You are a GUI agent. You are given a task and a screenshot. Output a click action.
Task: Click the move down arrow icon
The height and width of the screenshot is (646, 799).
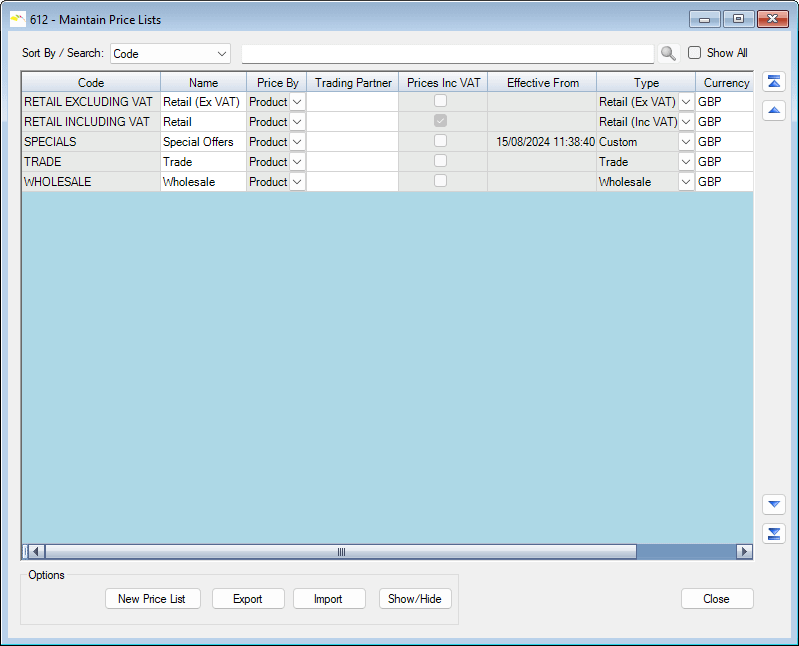(x=774, y=505)
